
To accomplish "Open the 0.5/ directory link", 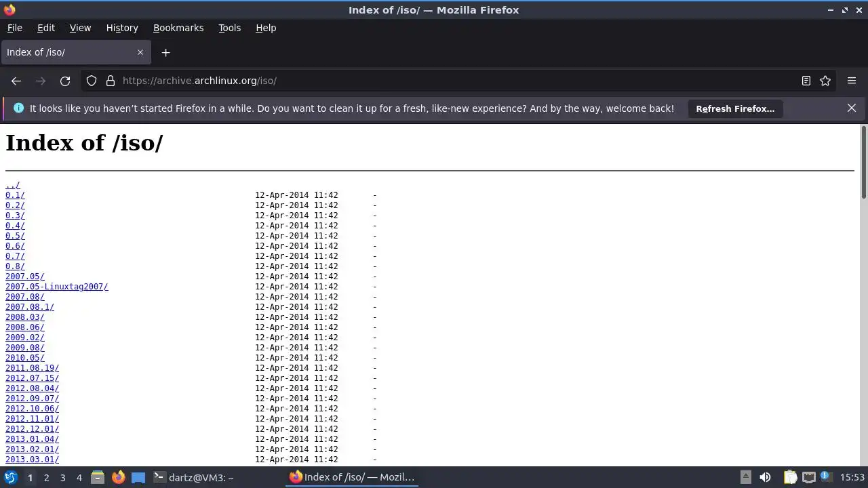I will tap(15, 236).
